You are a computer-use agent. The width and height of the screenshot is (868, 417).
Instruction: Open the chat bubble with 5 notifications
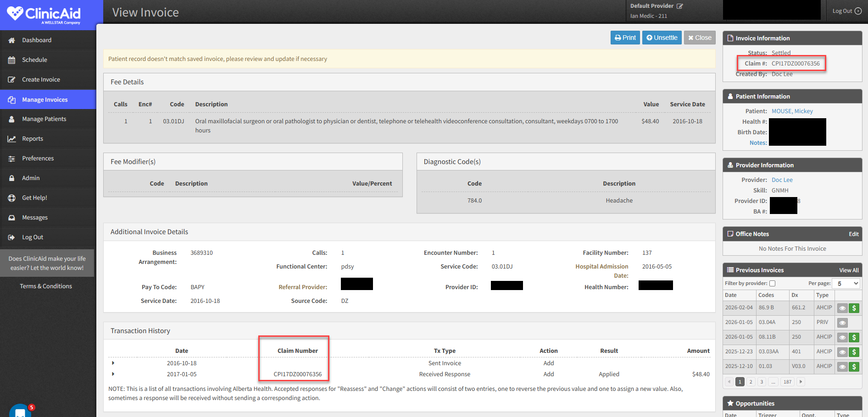(21, 411)
